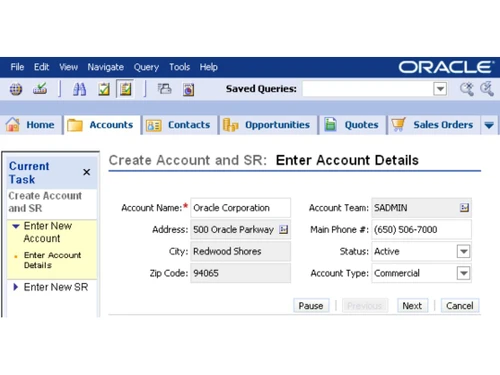Viewport: 500px width, 375px height.
Task: Open the Query menu
Action: coord(146,67)
